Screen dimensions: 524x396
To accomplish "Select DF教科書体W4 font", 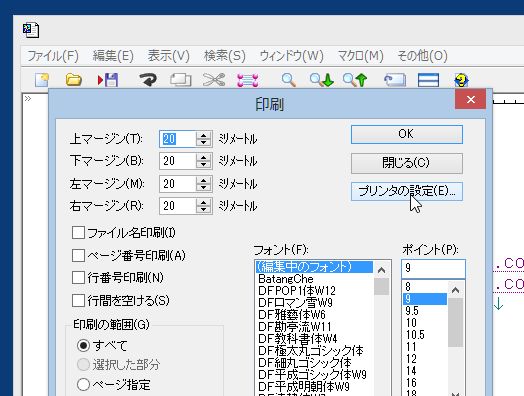I will tap(314, 339).
